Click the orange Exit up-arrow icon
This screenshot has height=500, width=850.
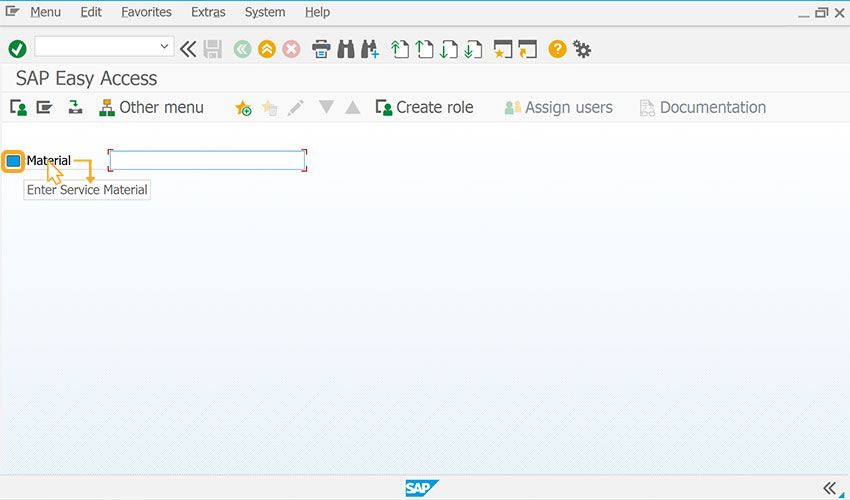coord(267,49)
